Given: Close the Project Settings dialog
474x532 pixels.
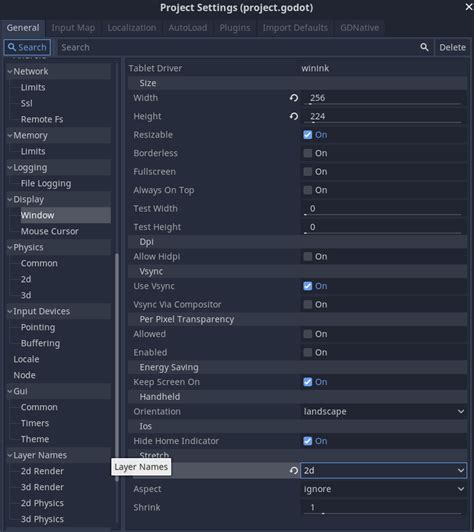Looking at the screenshot, I should tap(469, 7).
